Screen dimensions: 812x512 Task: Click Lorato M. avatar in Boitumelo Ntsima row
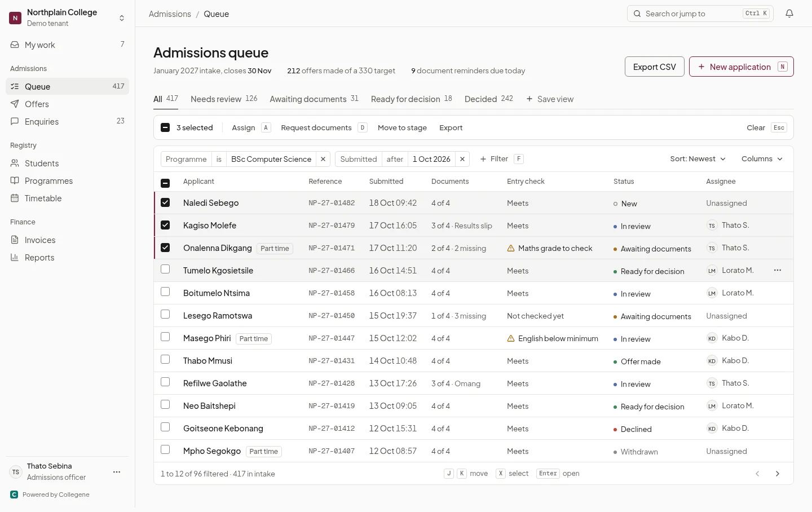(x=712, y=293)
